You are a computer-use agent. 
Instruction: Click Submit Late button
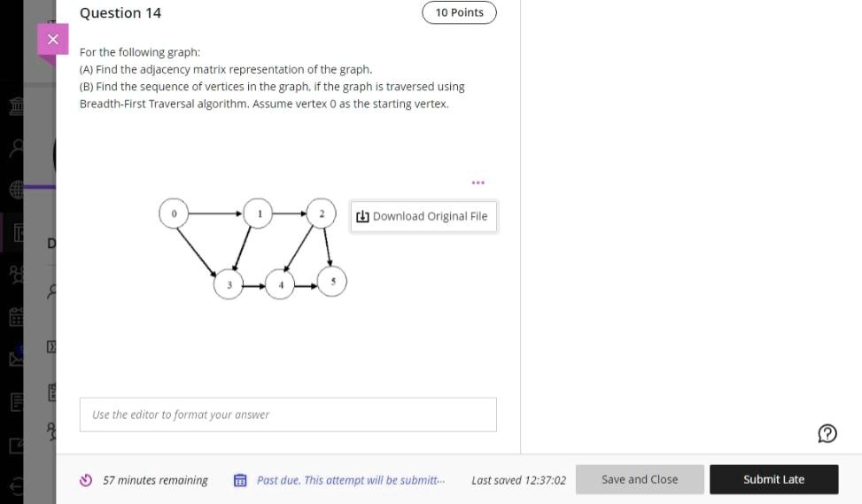pos(774,479)
